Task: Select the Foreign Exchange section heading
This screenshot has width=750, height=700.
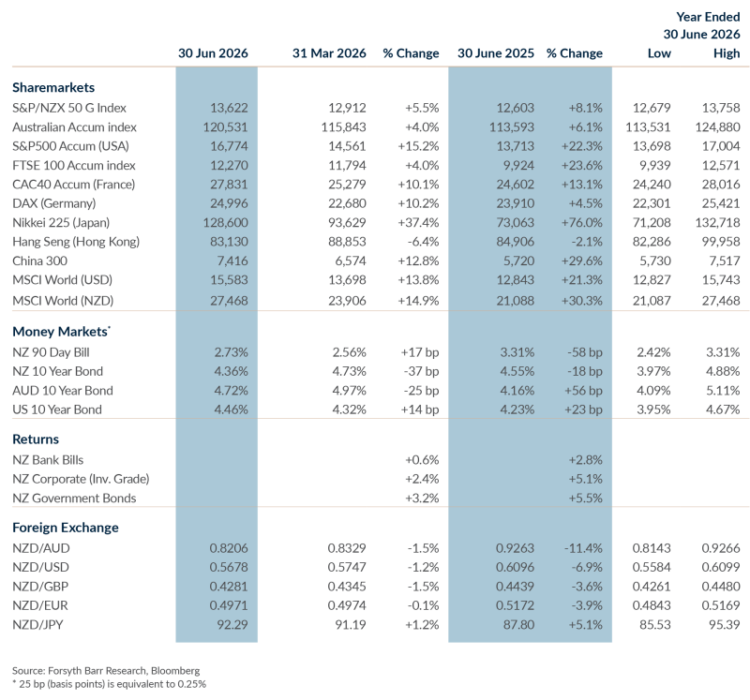Action: [x=66, y=528]
